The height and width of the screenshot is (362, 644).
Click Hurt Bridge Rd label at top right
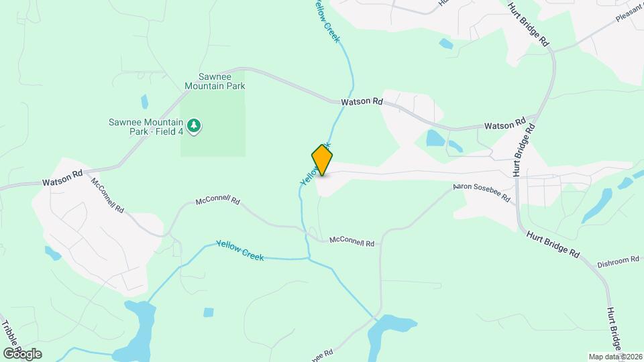529,24
